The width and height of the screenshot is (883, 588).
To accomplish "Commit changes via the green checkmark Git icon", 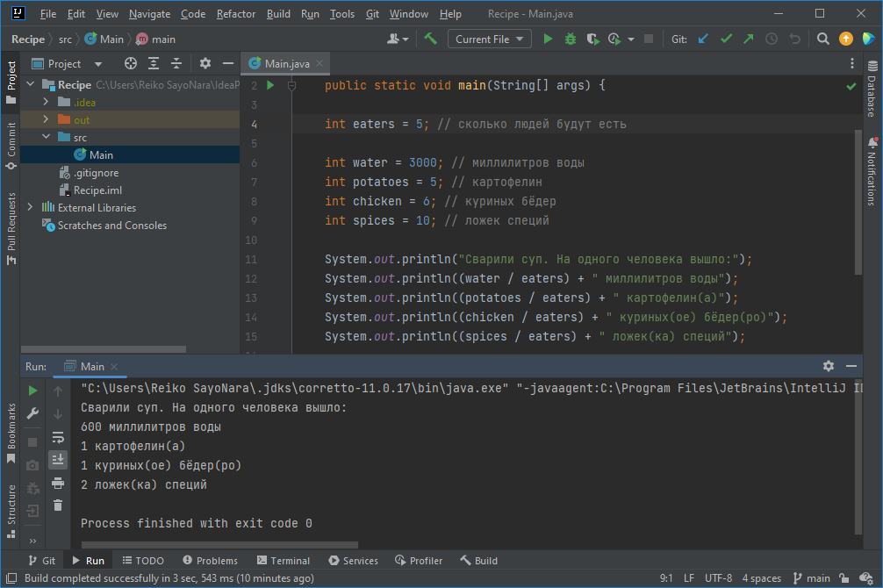I will (x=725, y=39).
